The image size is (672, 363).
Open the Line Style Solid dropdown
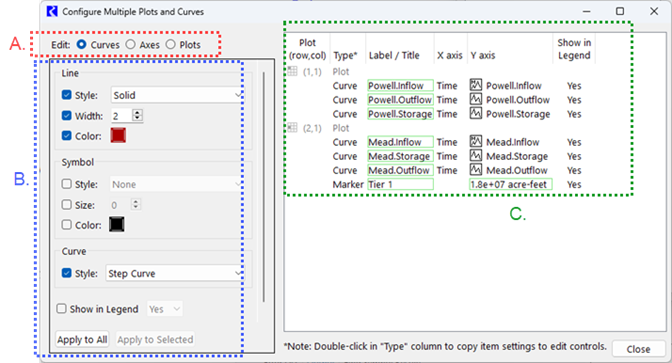click(177, 95)
